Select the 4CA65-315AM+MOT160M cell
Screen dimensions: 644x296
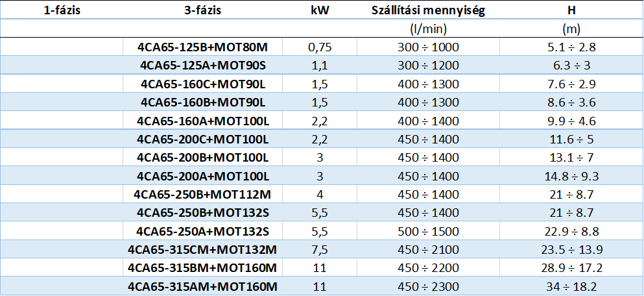click(203, 286)
